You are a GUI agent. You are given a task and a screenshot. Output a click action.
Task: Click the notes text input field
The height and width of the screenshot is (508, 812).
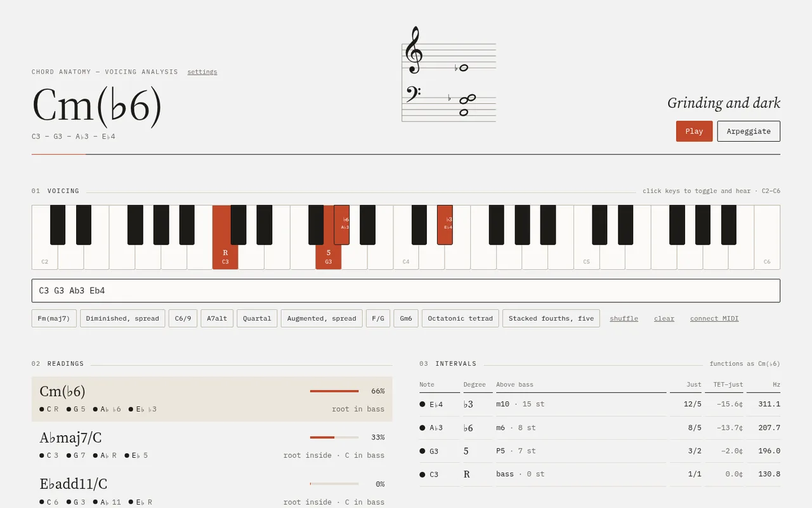[x=406, y=291]
